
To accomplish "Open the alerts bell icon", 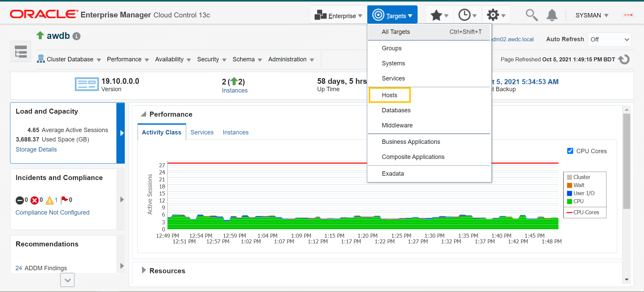I will tap(552, 15).
